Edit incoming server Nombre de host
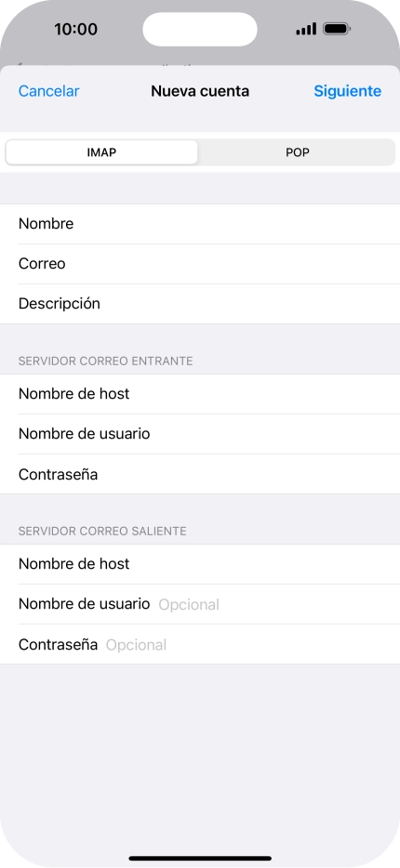This screenshot has width=400, height=868. 200,394
